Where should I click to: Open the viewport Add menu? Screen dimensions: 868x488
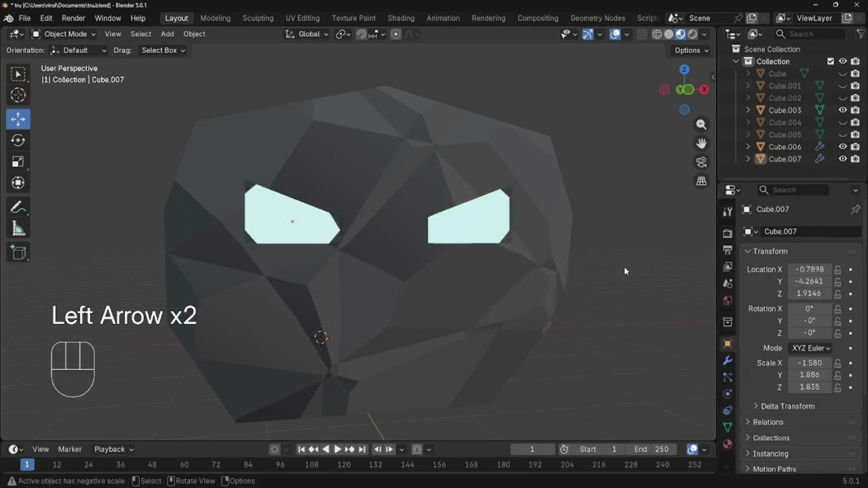(167, 34)
